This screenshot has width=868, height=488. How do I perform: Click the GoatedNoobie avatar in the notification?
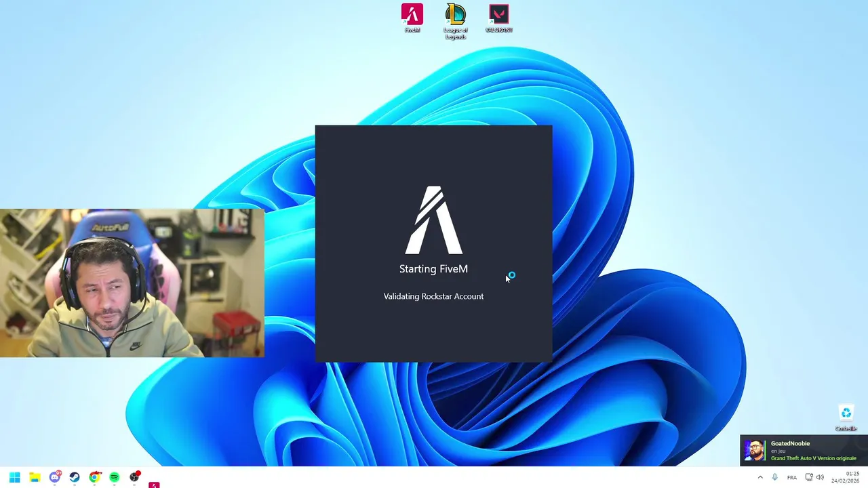click(755, 451)
